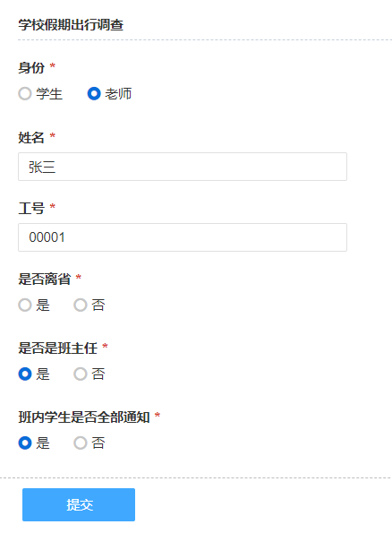The height and width of the screenshot is (533, 392).
Task: Submit the form with 提交 button
Action: tap(79, 505)
